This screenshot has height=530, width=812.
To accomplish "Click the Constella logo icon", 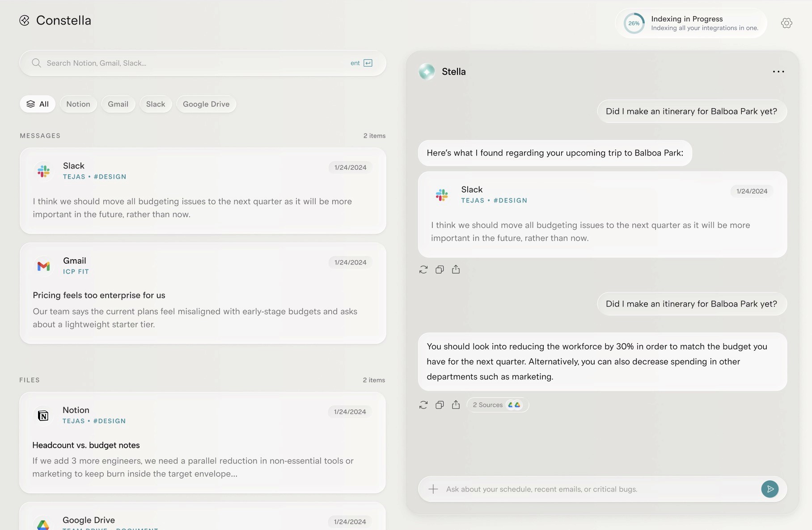I will (x=25, y=20).
